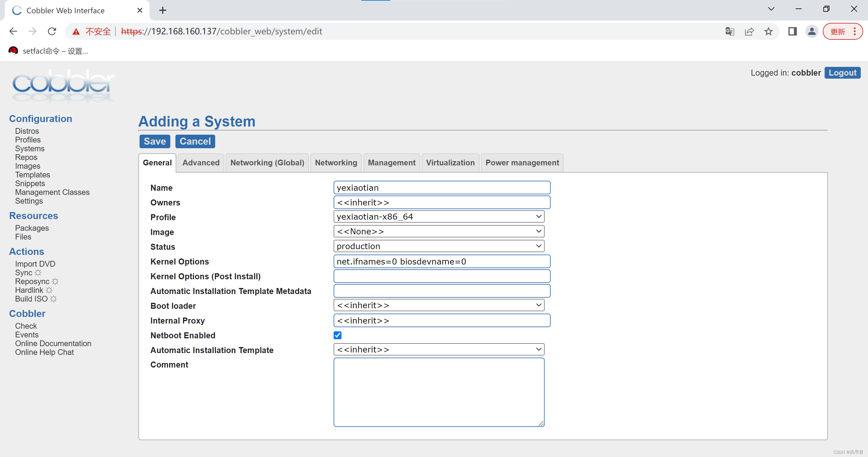
Task: Expand the Profile dropdown
Action: pyautogui.click(x=439, y=217)
